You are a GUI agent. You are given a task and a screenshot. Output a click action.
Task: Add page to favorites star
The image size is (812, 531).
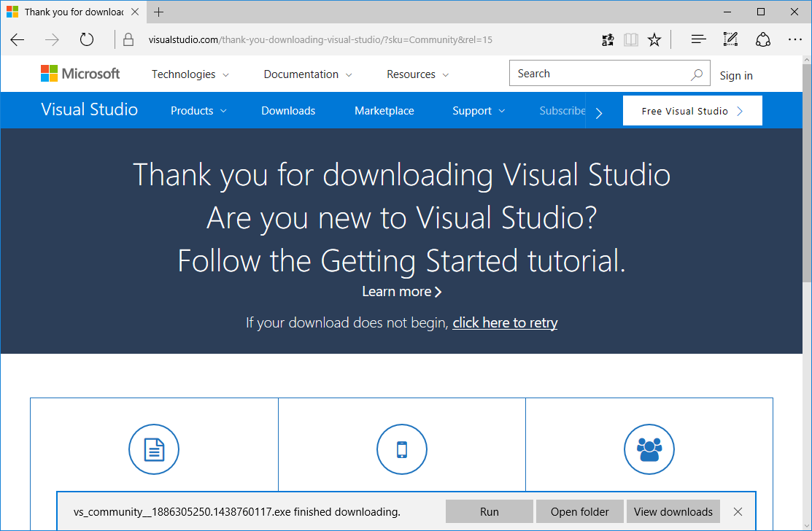point(654,40)
